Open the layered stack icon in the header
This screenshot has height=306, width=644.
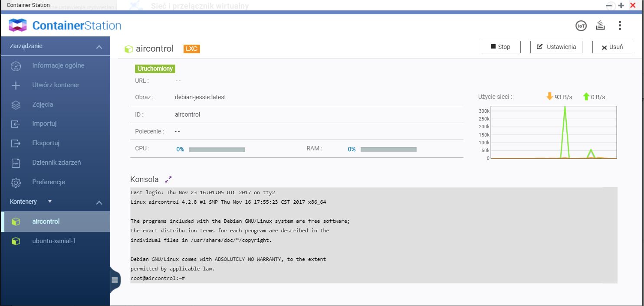click(x=601, y=26)
